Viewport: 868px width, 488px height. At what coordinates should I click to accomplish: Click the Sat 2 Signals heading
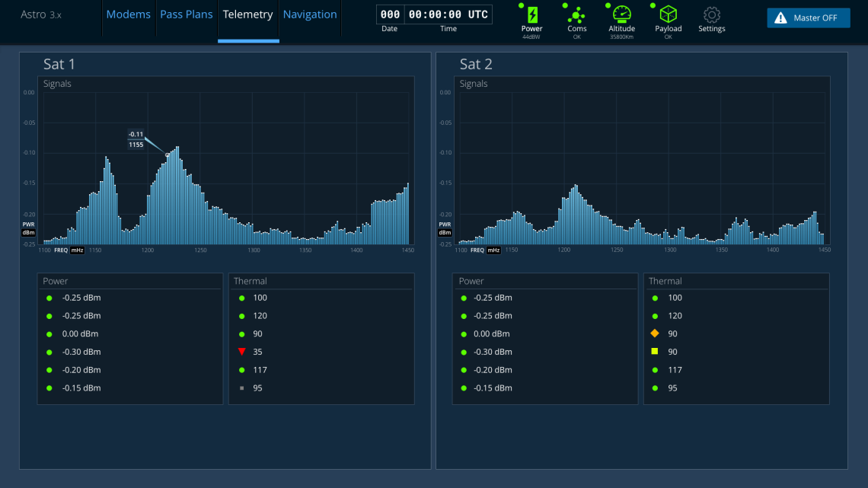pyautogui.click(x=474, y=84)
